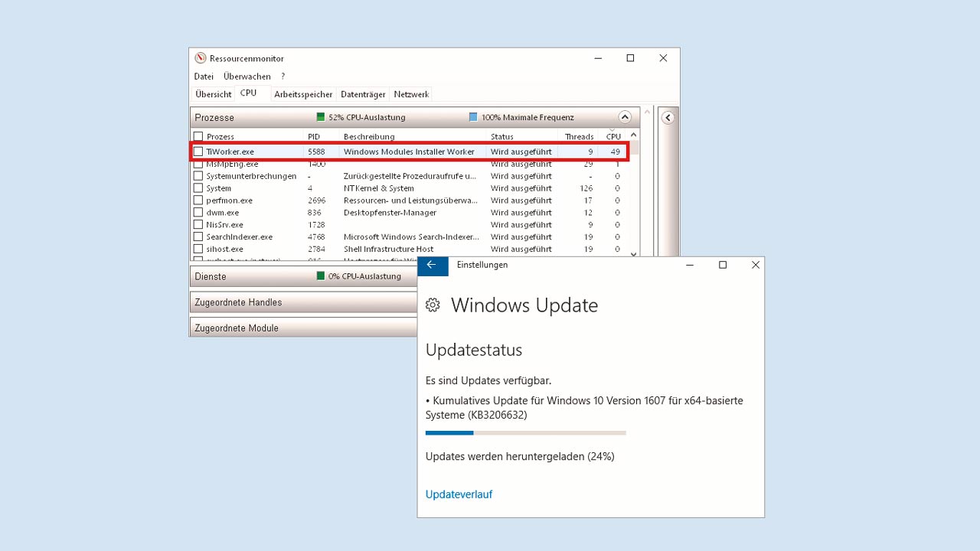
Task: Tick the System process checkbox
Action: pos(198,188)
